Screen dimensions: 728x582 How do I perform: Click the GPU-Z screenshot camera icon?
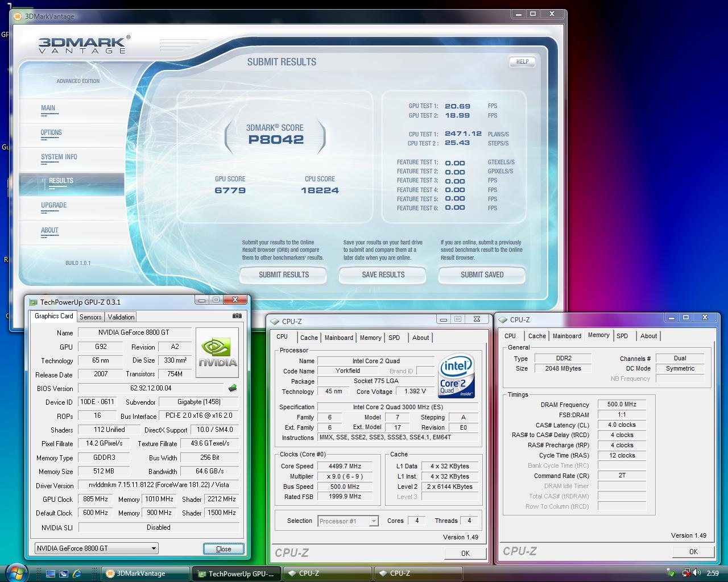coord(237,316)
